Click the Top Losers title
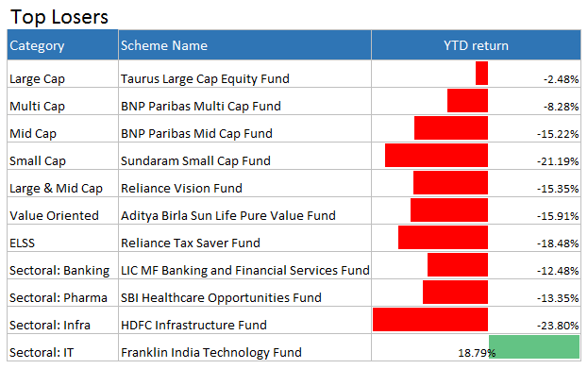Viewport: 588px width, 369px height. [x=59, y=17]
